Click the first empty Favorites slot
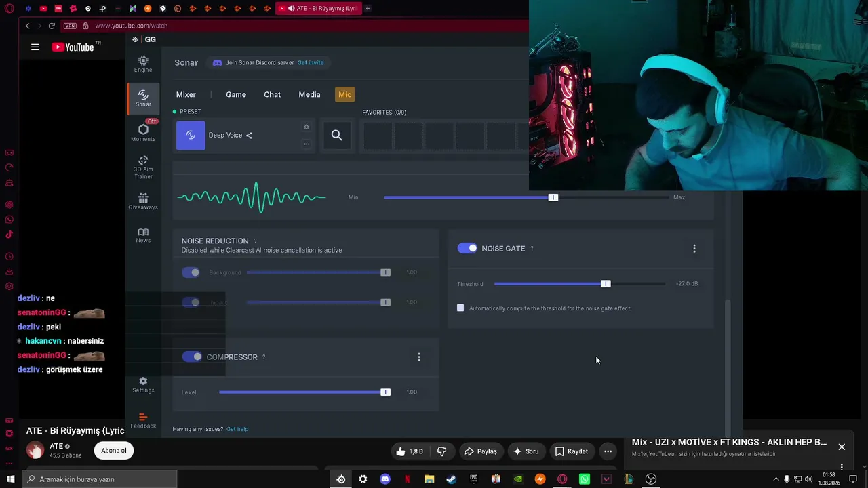This screenshot has height=488, width=868. [378, 136]
